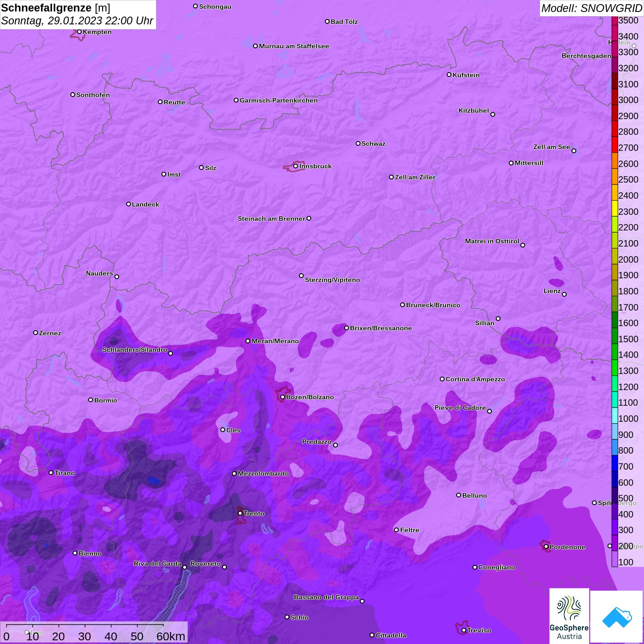Click the date Sonntag, 29.01.2023 22:00 Uhr
644x644 pixels.
tap(77, 21)
